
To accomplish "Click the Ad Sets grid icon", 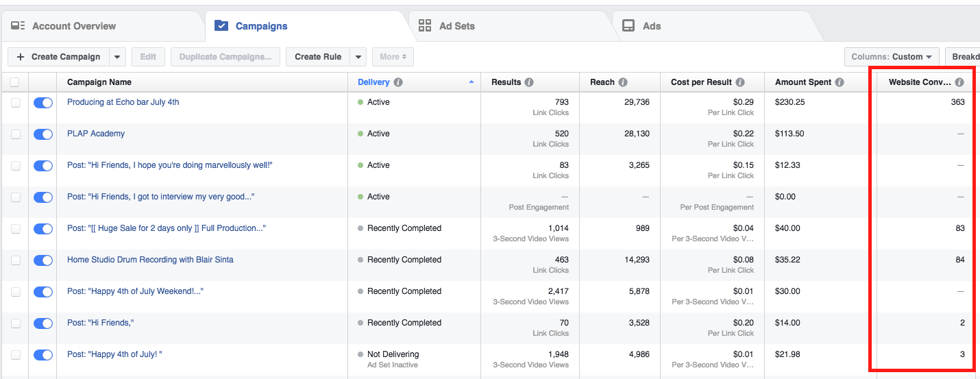I will pyautogui.click(x=425, y=26).
